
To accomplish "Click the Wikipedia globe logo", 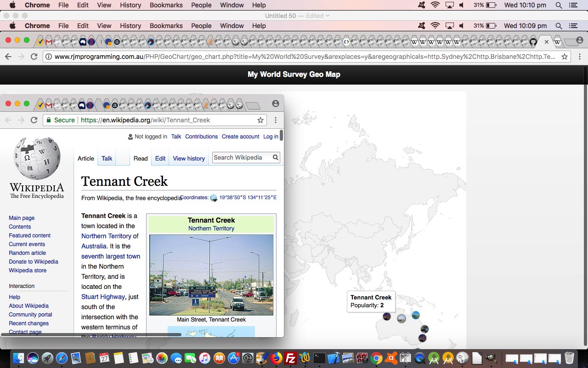I will coord(37,158).
